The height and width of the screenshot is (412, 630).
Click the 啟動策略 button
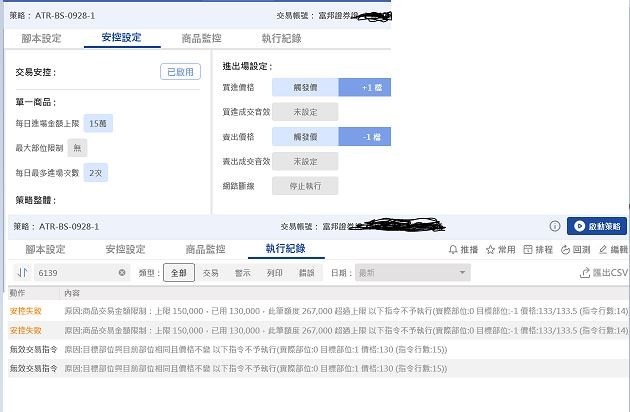597,226
